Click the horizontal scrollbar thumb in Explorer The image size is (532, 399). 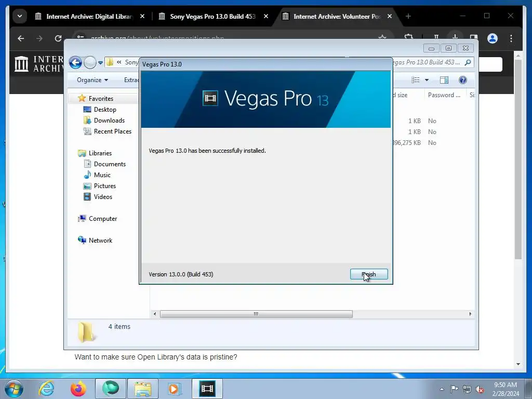click(x=256, y=314)
